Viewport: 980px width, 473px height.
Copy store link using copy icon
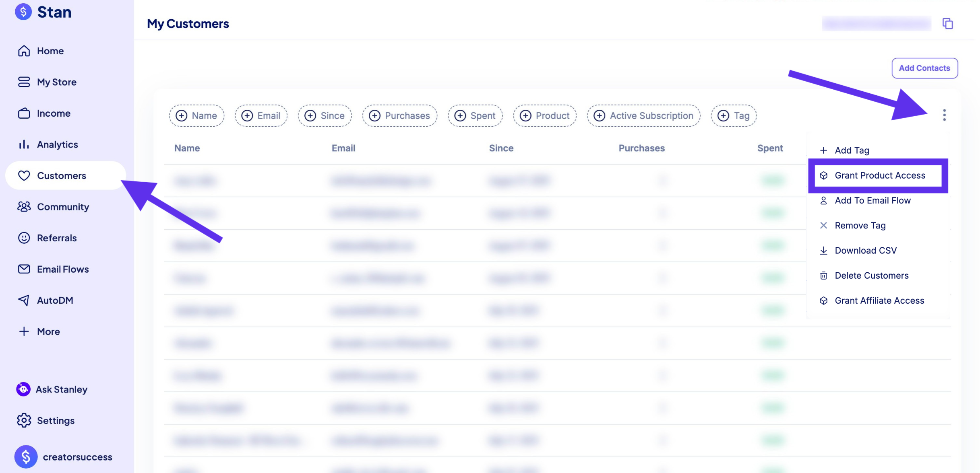tap(948, 24)
